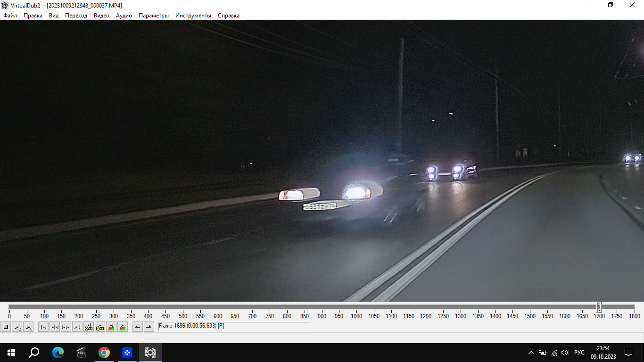Screen dimensions: 644x362
Task: Click the Stop playback button
Action: 6,327
